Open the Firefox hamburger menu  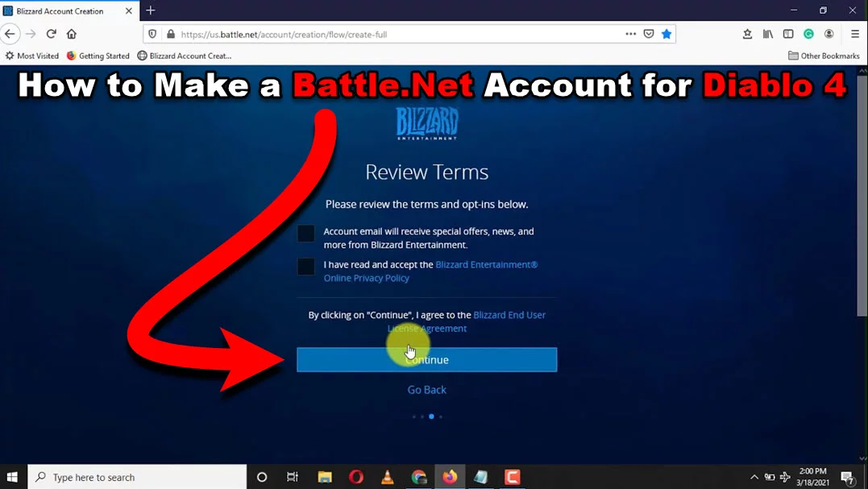pos(855,35)
